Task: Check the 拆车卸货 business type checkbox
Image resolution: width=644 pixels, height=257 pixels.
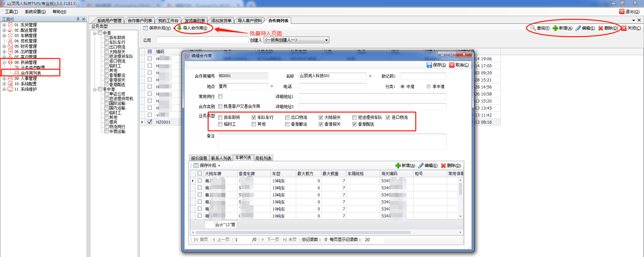Action: [x=220, y=118]
